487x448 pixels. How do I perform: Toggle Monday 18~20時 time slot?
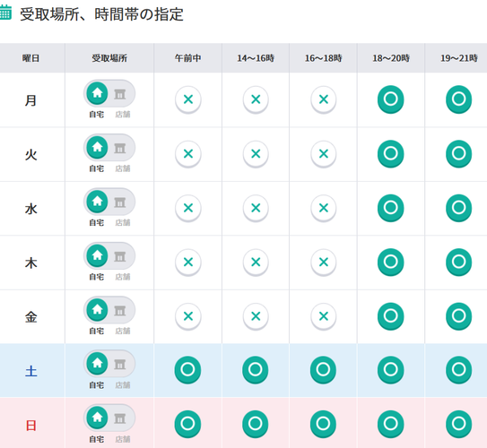[391, 99]
